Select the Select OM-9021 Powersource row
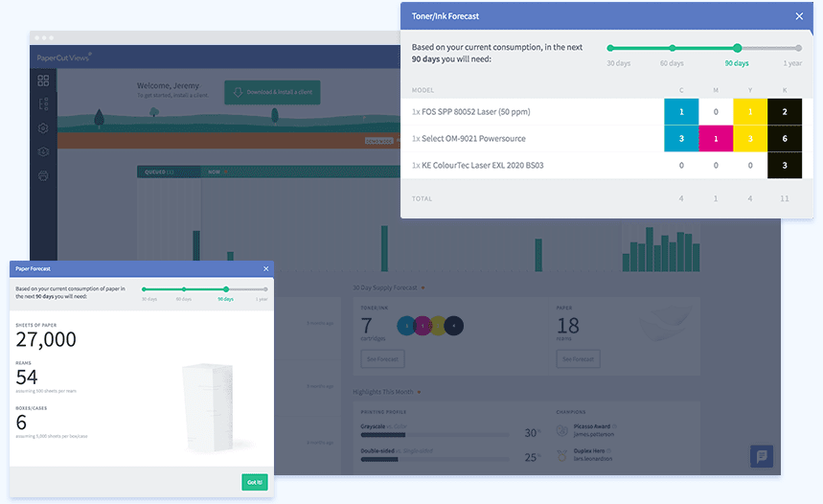 pos(606,139)
